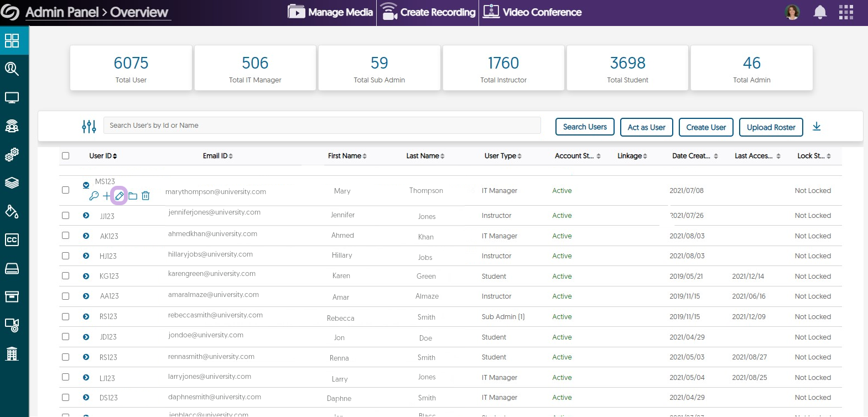Check the box for user JJ123
The width and height of the screenshot is (868, 417).
[65, 215]
